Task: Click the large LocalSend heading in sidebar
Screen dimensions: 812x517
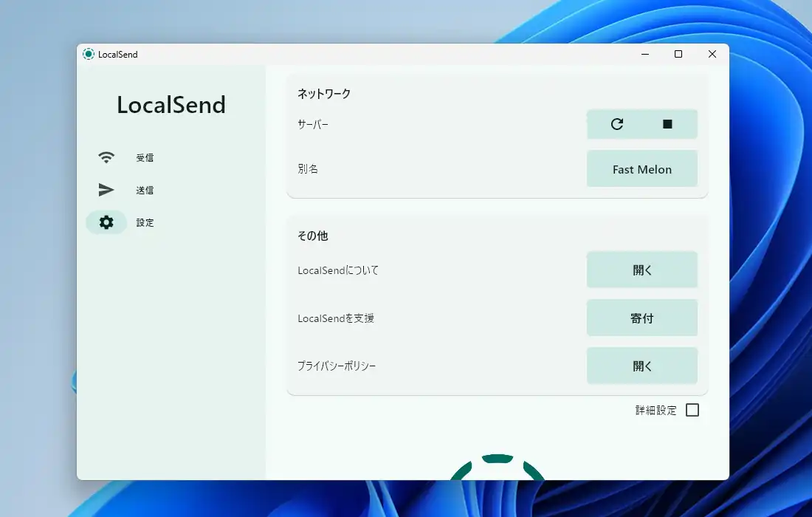Action: click(x=171, y=105)
